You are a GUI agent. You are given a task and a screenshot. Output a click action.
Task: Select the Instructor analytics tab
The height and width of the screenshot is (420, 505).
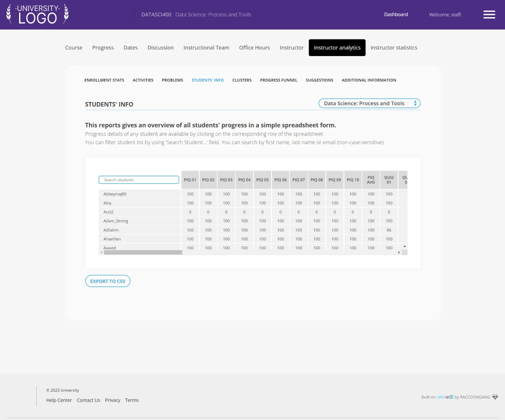(x=337, y=48)
